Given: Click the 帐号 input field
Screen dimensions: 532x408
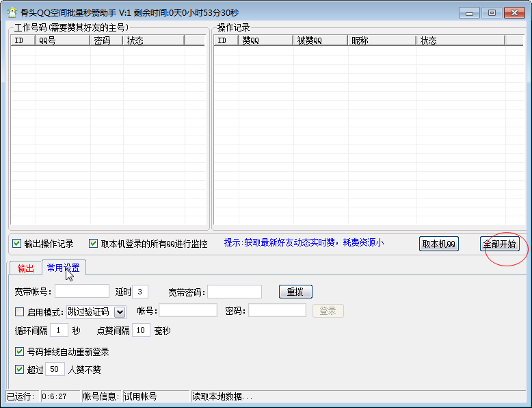Looking at the screenshot, I should (x=188, y=311).
